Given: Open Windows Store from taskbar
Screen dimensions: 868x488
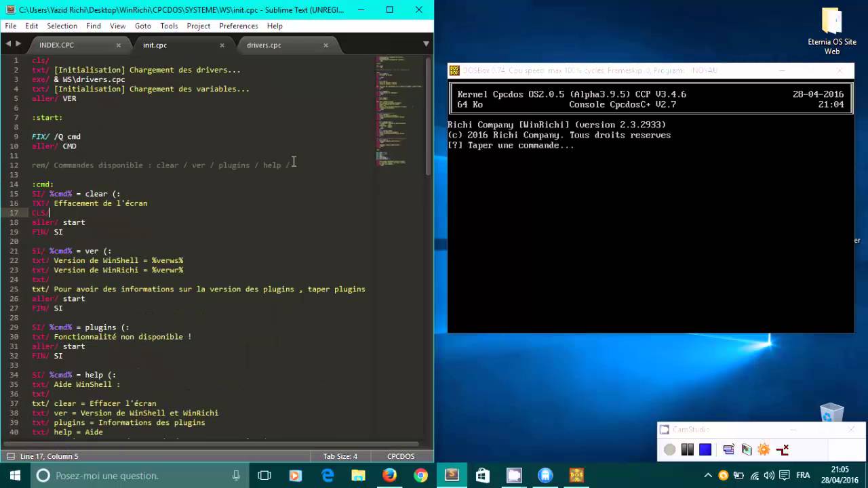Looking at the screenshot, I should pos(483,475).
